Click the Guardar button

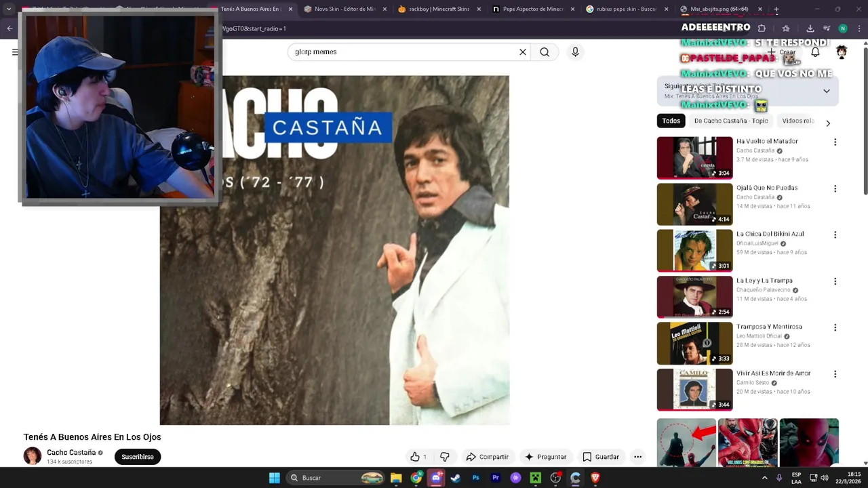pos(601,457)
